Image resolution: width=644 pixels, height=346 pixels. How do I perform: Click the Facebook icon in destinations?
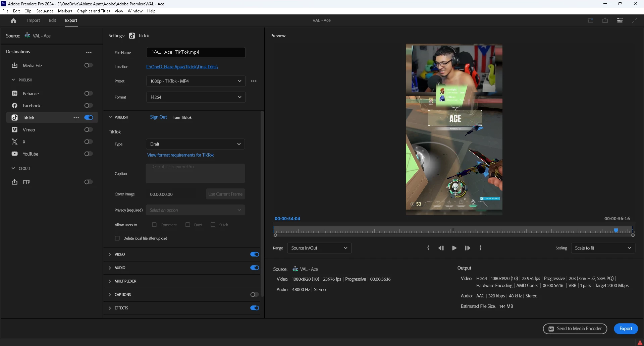coord(14,106)
